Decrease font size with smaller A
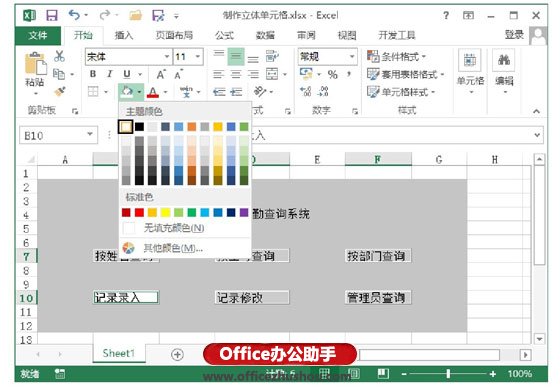 click(178, 75)
